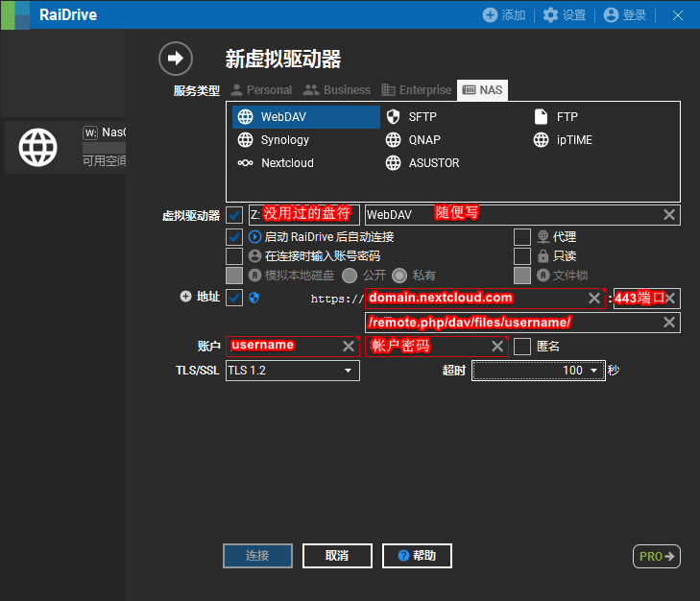Open the 帮助 help button
The image size is (700, 601).
(417, 556)
